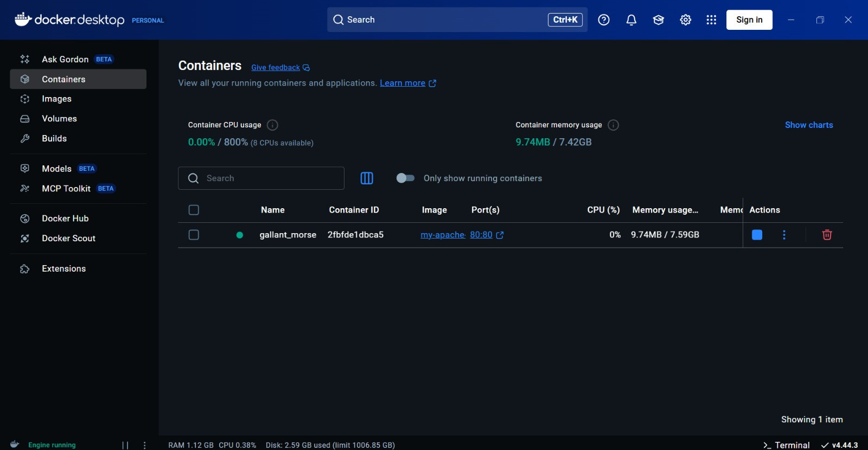Image resolution: width=868 pixels, height=450 pixels.
Task: Open the apps grid icon
Action: [x=711, y=20]
